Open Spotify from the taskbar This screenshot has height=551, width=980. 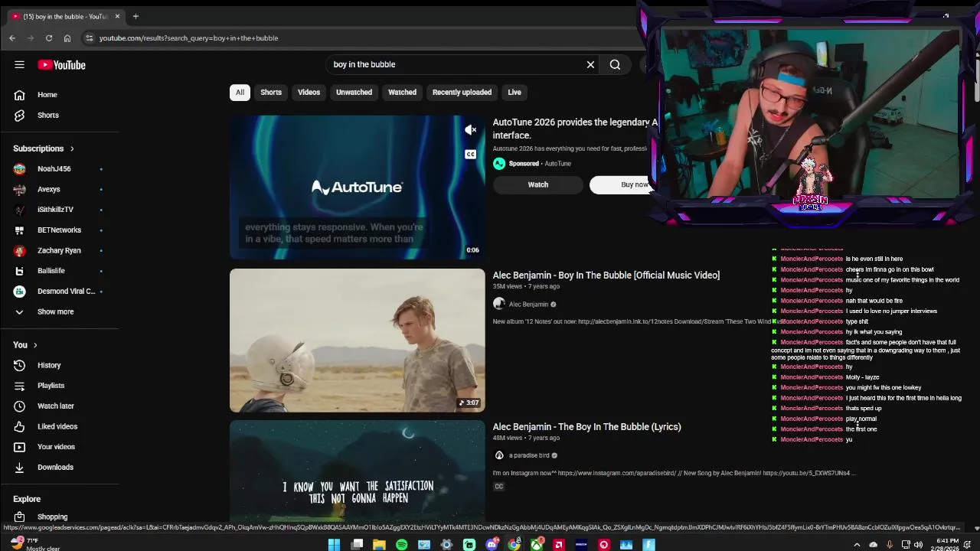click(402, 545)
